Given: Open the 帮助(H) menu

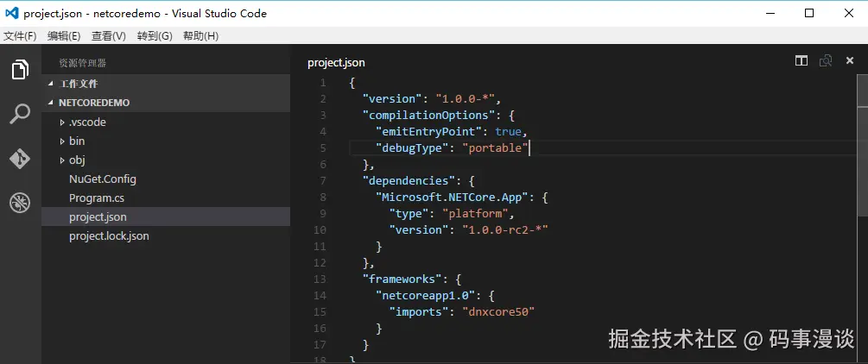Looking at the screenshot, I should 201,36.
